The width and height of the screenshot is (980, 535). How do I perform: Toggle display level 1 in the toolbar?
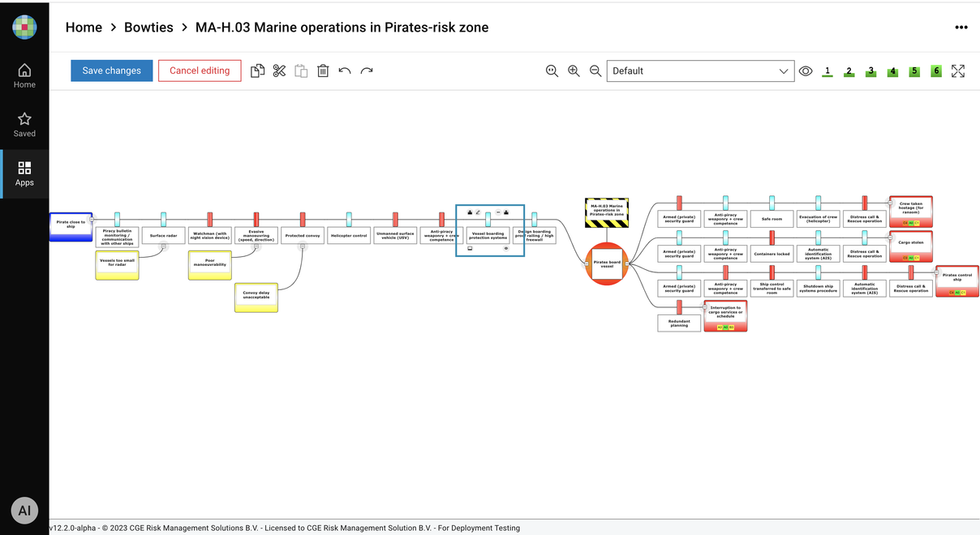coord(827,71)
